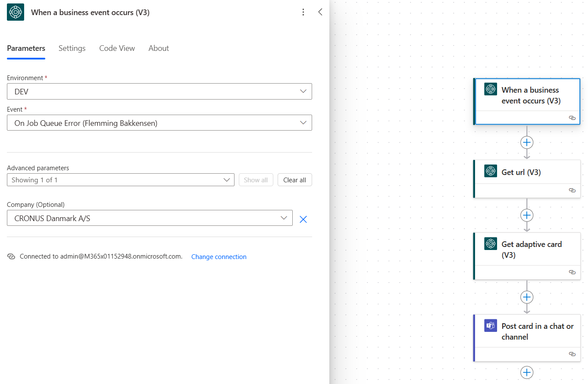Remove Company parameter with the X icon
Image resolution: width=588 pixels, height=384 pixels.
tap(303, 219)
